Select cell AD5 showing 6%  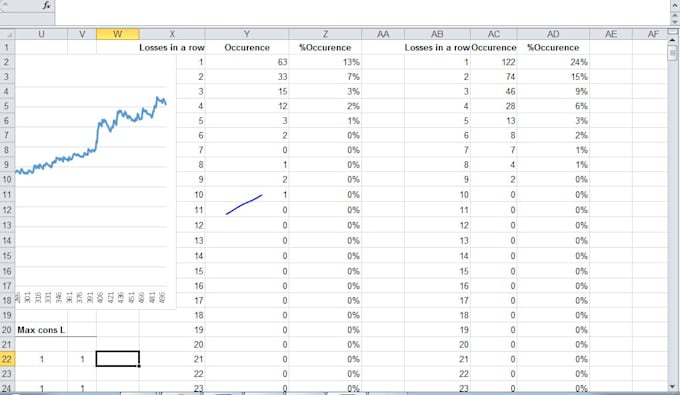(x=553, y=106)
